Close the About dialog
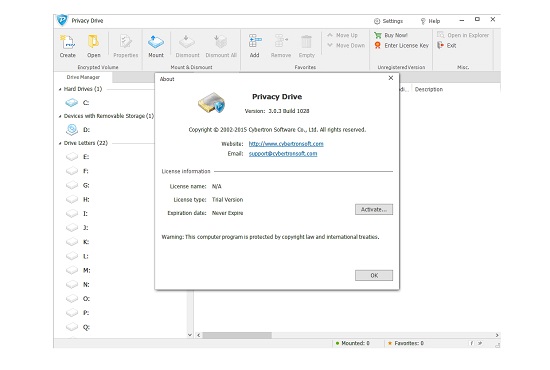This screenshot has height=370, width=550. pos(391,78)
